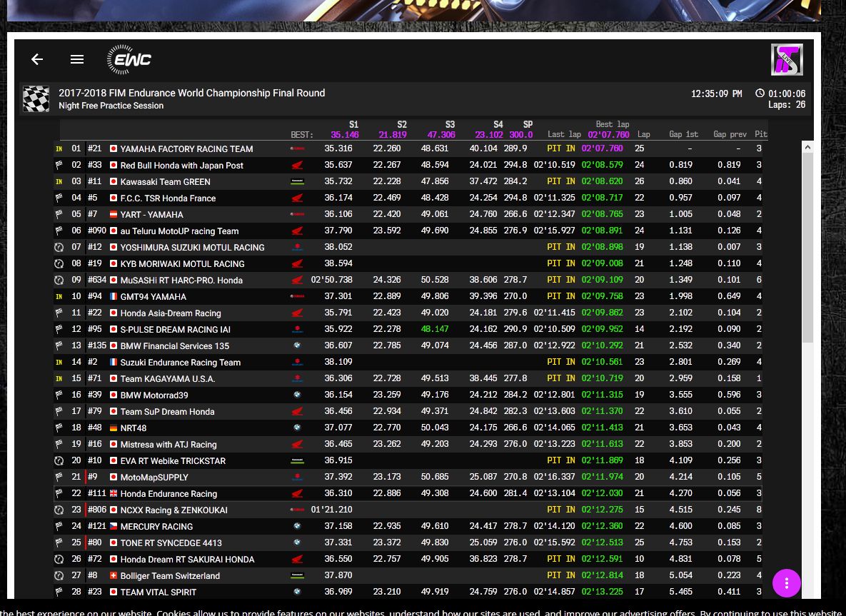Image resolution: width=846 pixels, height=616 pixels.
Task: Click the scrollbar up arrow
Action: (807, 147)
